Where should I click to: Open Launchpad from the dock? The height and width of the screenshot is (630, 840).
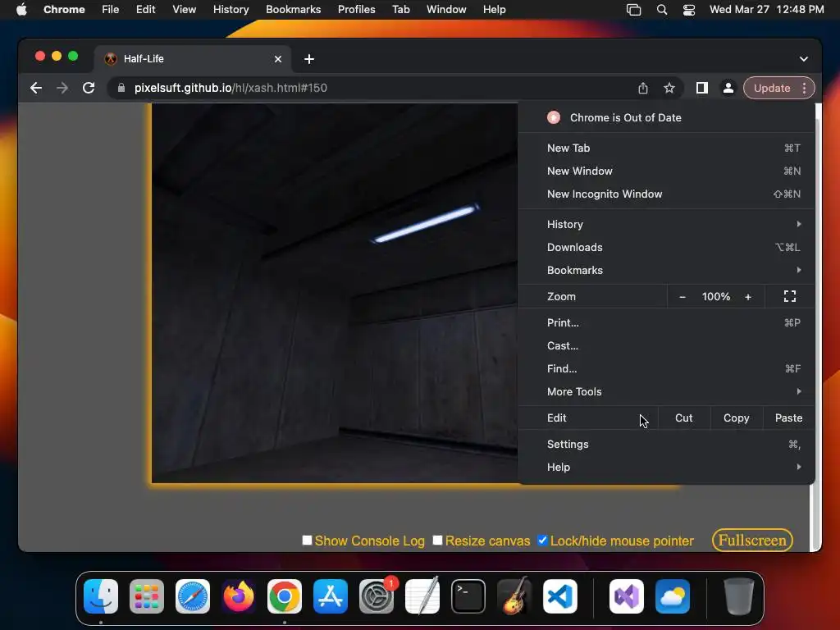click(147, 596)
